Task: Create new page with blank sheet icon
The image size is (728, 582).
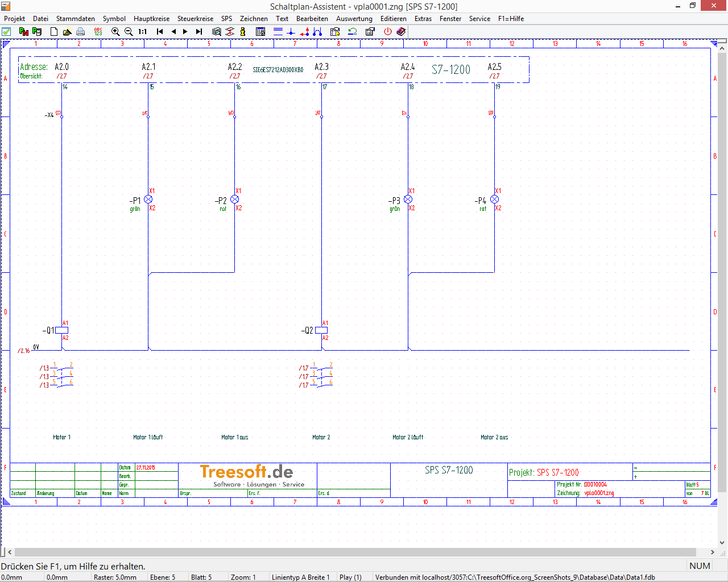Action: 54,32
